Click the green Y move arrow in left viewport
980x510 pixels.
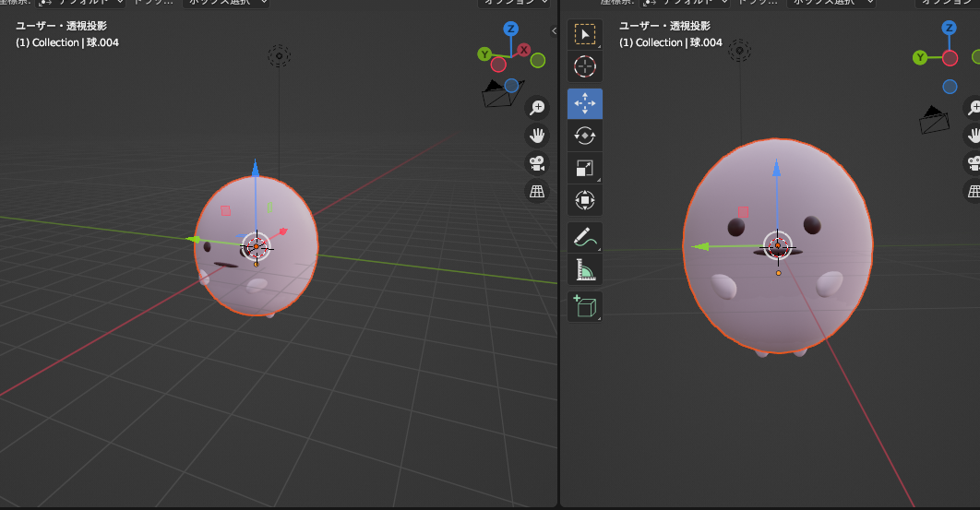click(x=194, y=240)
